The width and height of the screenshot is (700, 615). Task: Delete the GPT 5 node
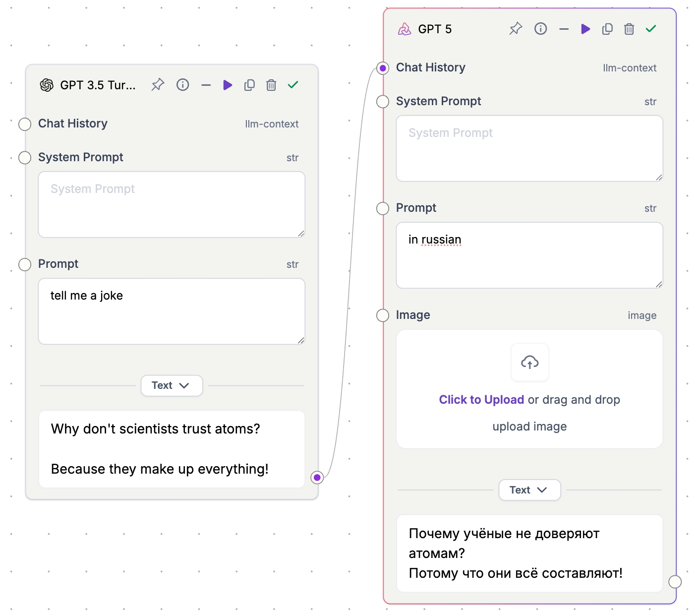(629, 29)
